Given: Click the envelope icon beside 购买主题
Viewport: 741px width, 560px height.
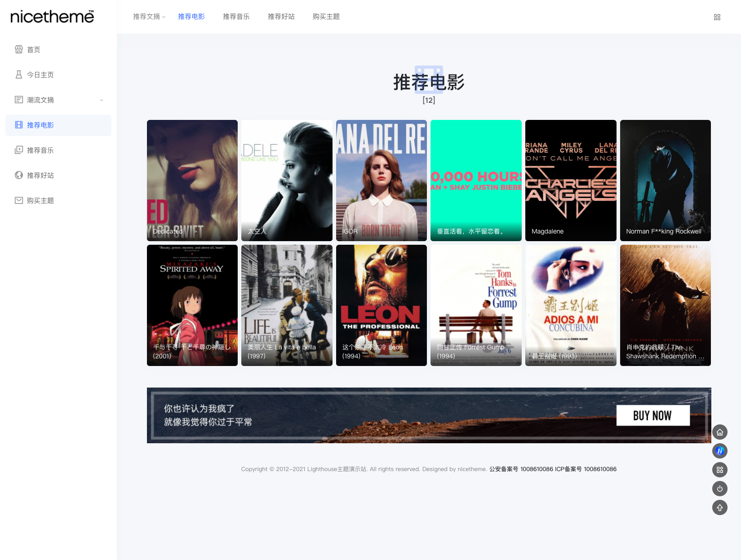Looking at the screenshot, I should click(19, 200).
